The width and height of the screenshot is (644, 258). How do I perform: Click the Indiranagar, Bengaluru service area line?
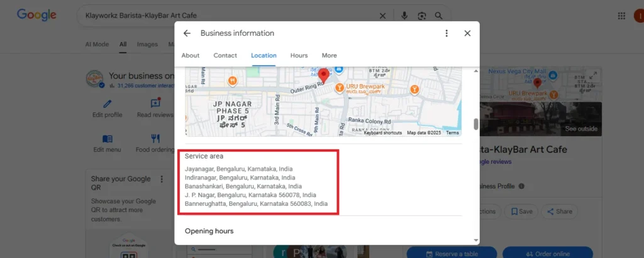(x=240, y=178)
